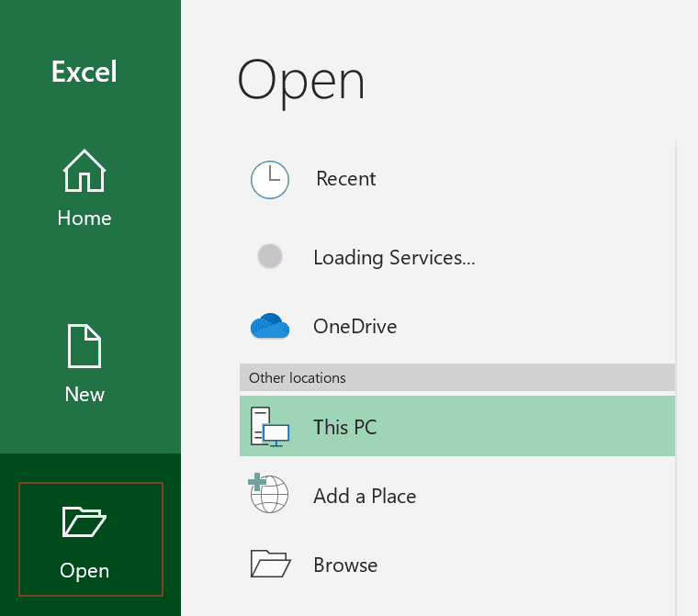Choose This PC text under Other locations
The width and height of the screenshot is (698, 616).
point(345,427)
